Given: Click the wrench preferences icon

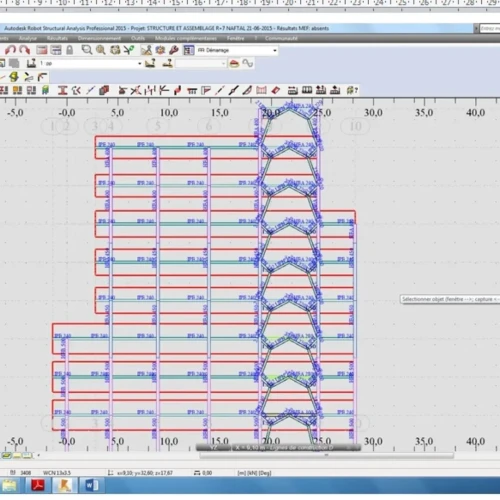Looking at the screenshot, I should click(174, 50).
